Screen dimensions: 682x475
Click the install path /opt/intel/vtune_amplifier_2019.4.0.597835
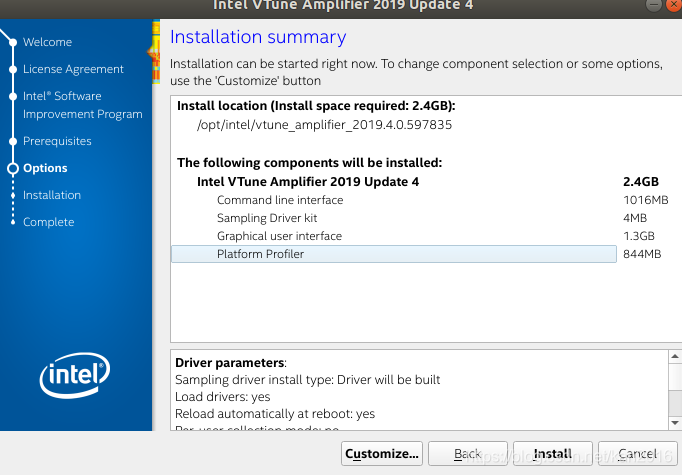click(x=324, y=125)
